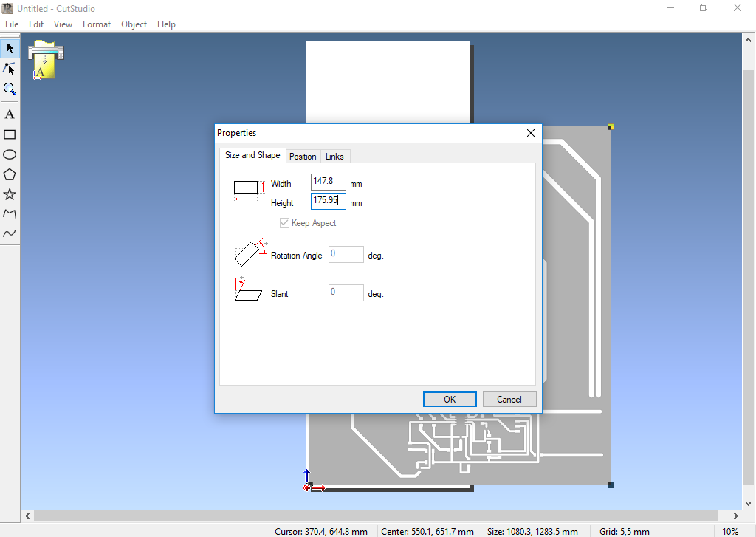Close the Properties dialog

click(x=530, y=133)
